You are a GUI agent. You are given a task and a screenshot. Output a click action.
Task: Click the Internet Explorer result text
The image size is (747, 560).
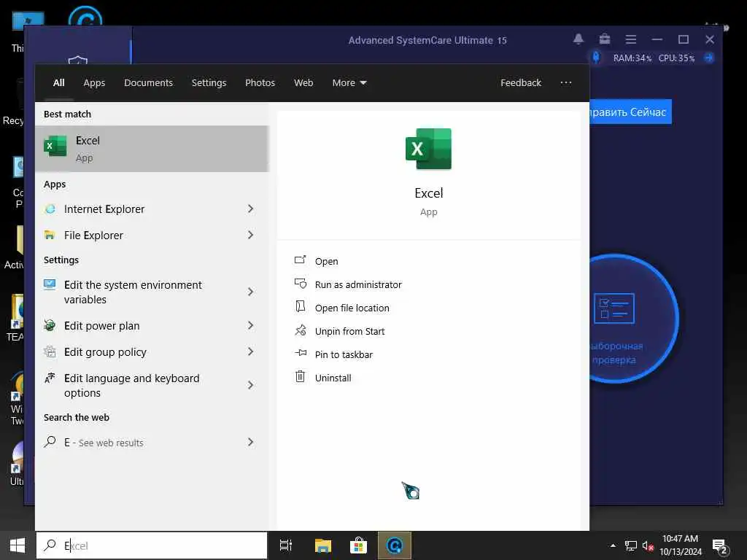(104, 209)
